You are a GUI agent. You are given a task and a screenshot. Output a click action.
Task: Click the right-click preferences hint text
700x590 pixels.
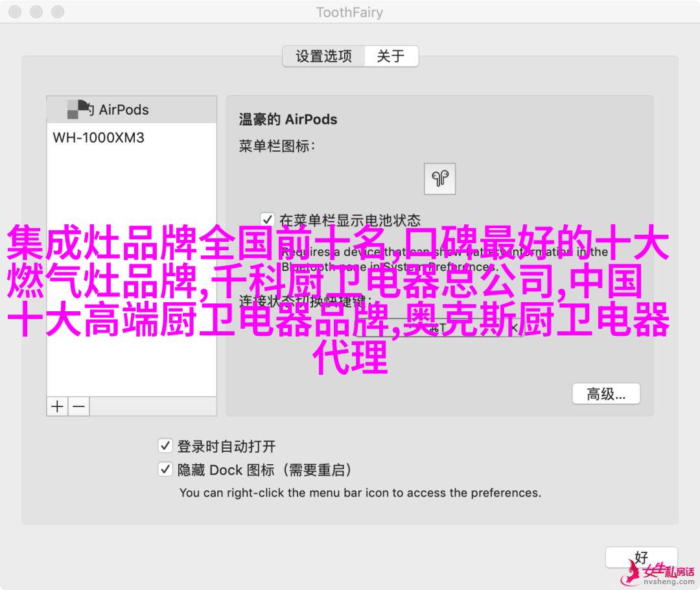pos(360,493)
